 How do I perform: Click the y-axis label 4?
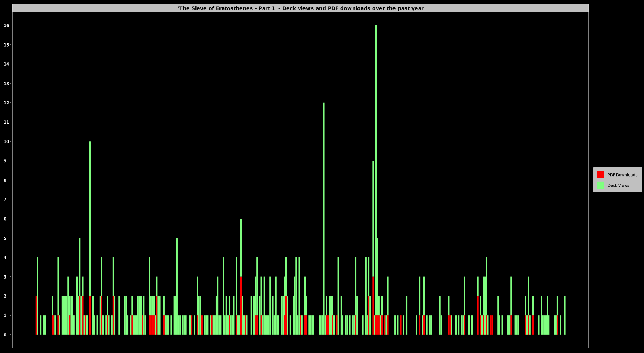coord(5,257)
